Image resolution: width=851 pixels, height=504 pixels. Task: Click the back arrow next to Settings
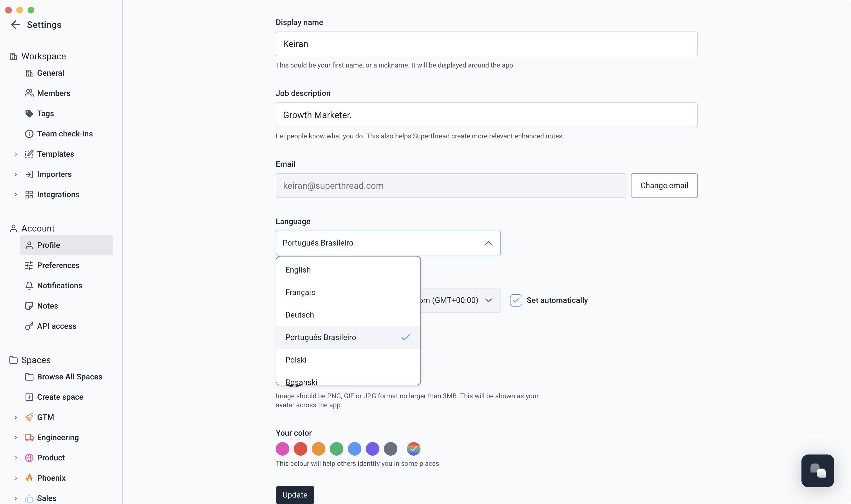point(16,25)
